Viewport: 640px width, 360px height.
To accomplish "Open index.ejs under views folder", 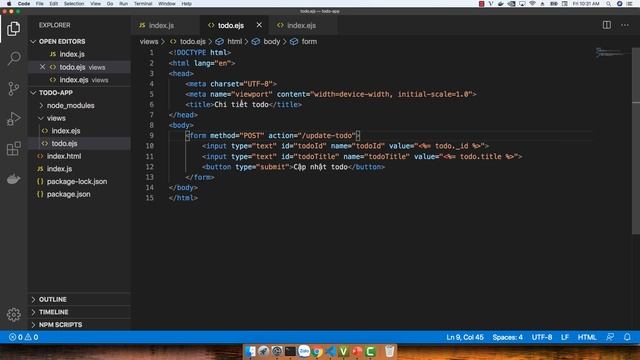I will (x=65, y=131).
